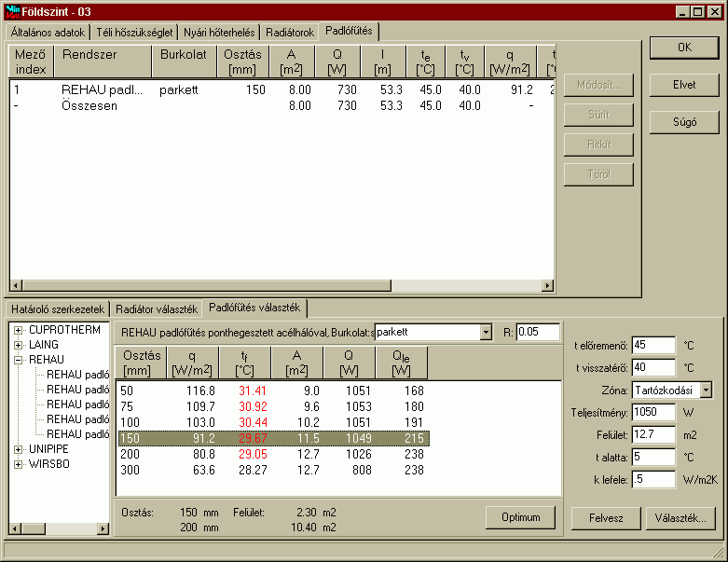Click the system tree's left scroll arrow
This screenshot has width=728, height=562.
(x=15, y=528)
